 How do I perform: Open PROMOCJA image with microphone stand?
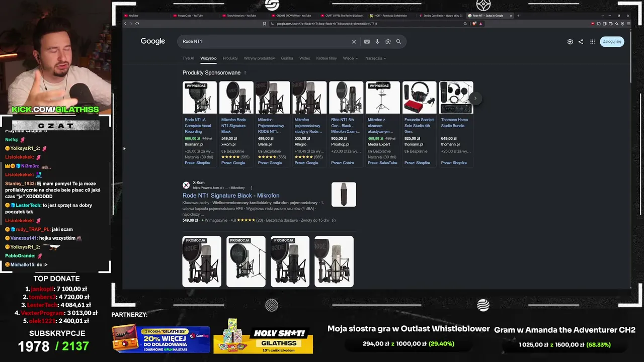point(246,261)
